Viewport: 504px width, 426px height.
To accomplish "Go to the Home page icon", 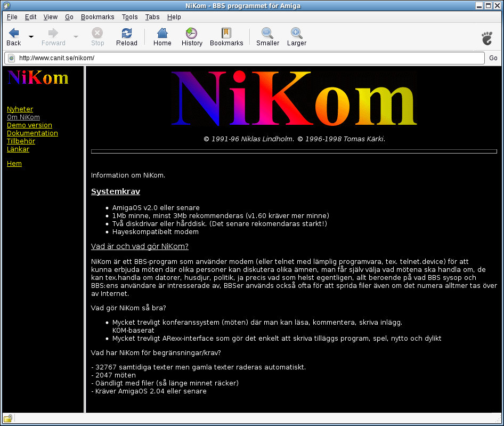I will tap(162, 37).
